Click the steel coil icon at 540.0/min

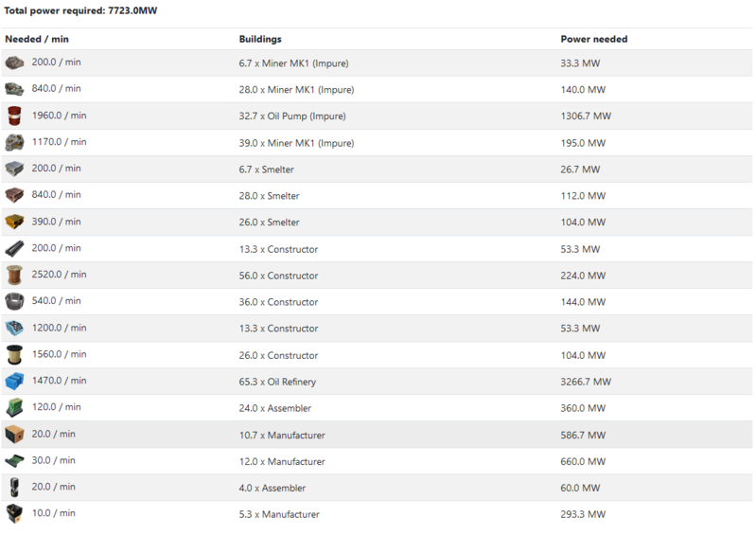[14, 301]
